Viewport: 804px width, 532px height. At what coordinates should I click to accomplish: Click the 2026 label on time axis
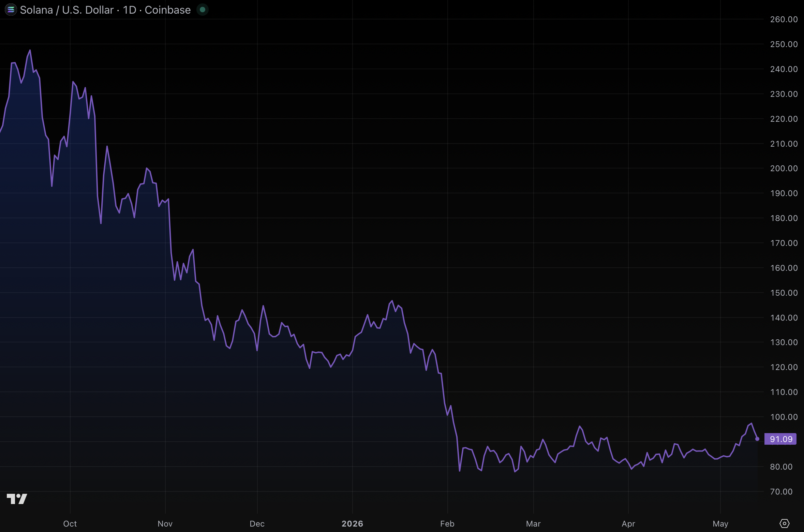click(x=352, y=523)
